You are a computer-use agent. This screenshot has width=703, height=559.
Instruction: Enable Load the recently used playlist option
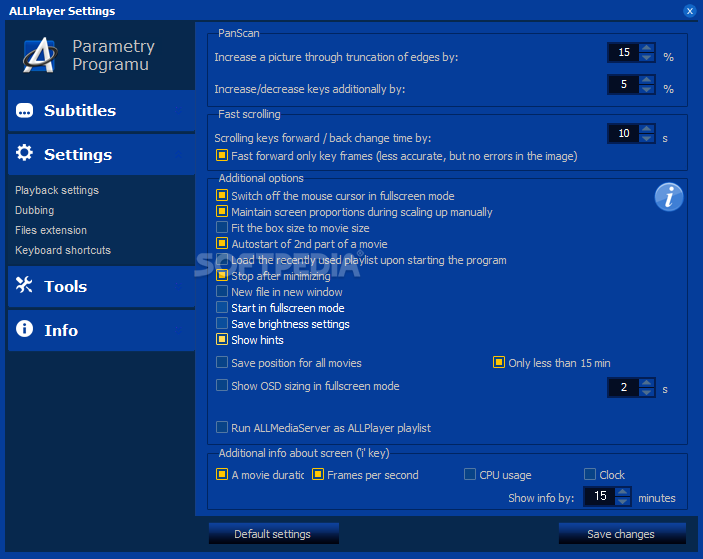pos(222,259)
